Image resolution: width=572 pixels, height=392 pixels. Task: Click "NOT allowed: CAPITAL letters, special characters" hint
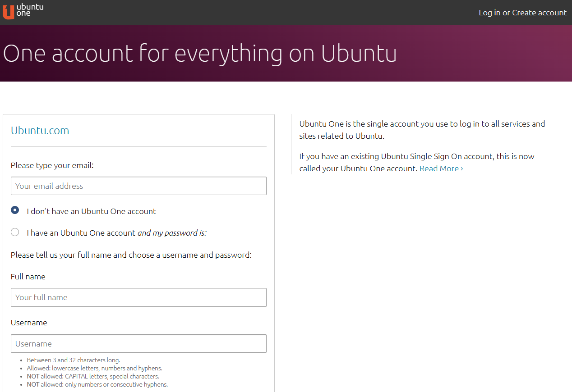[93, 376]
